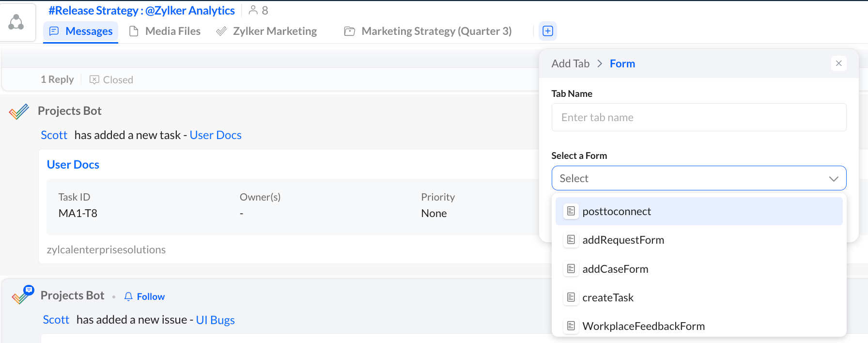
Task: Click the Media Files document icon
Action: point(134,31)
